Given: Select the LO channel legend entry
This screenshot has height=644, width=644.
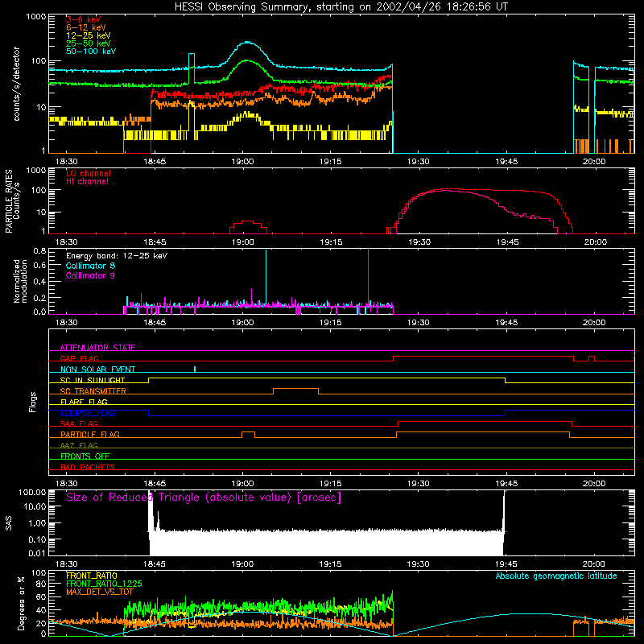Looking at the screenshot, I should [x=89, y=173].
